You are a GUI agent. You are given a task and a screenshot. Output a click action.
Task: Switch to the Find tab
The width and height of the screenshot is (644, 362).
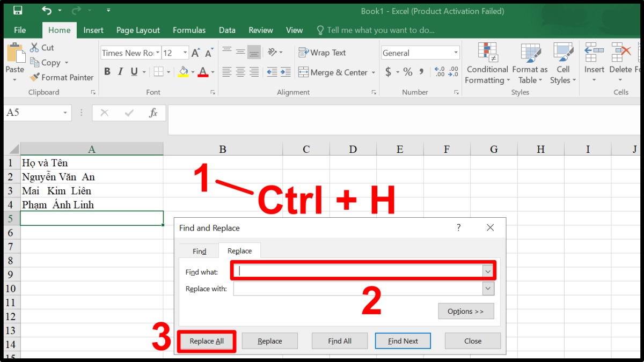(199, 251)
